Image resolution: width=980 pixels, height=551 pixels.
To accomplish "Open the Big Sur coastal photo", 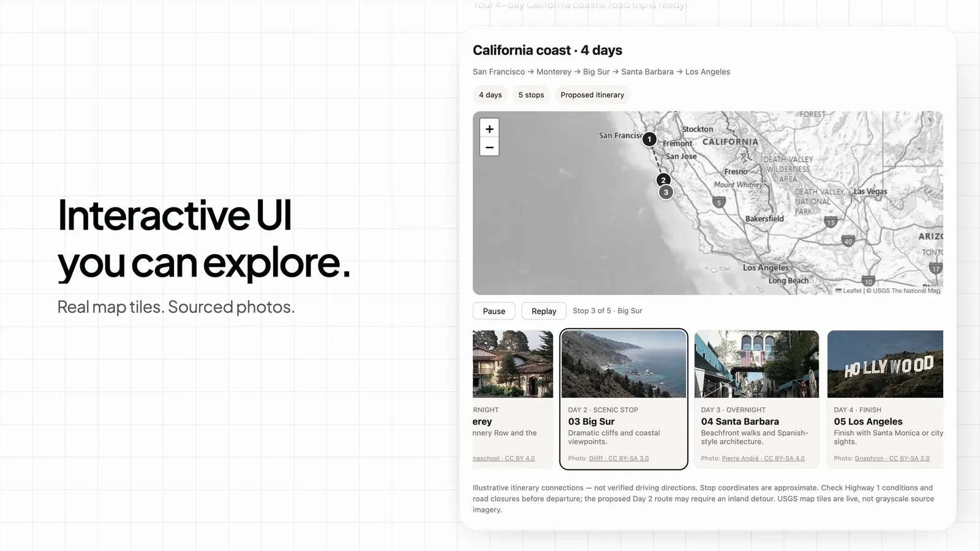I will coord(624,364).
